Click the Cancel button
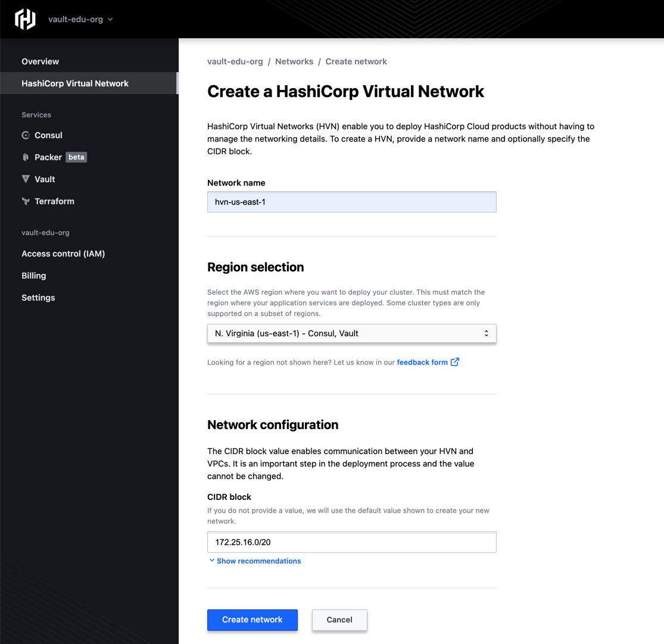The height and width of the screenshot is (644, 664). click(x=339, y=620)
